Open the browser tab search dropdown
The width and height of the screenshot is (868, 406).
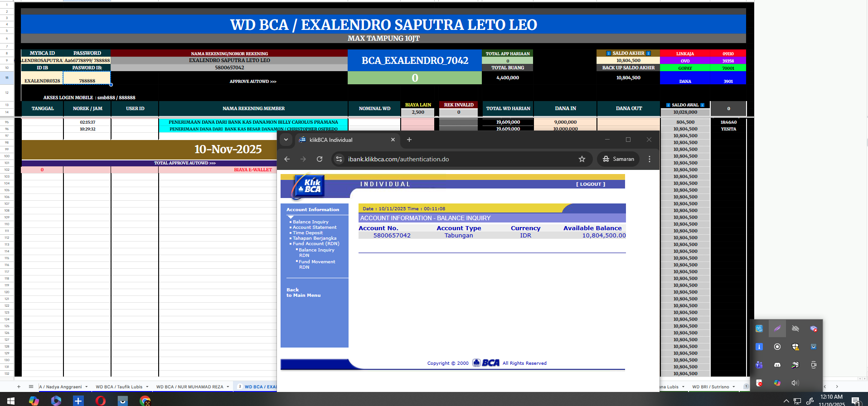point(286,140)
